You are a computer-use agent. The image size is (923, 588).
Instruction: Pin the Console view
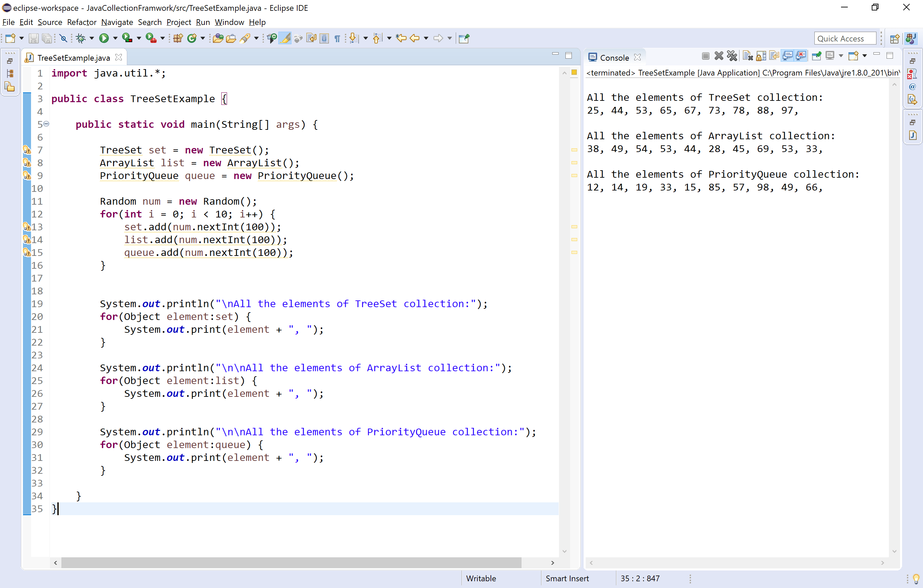(816, 56)
